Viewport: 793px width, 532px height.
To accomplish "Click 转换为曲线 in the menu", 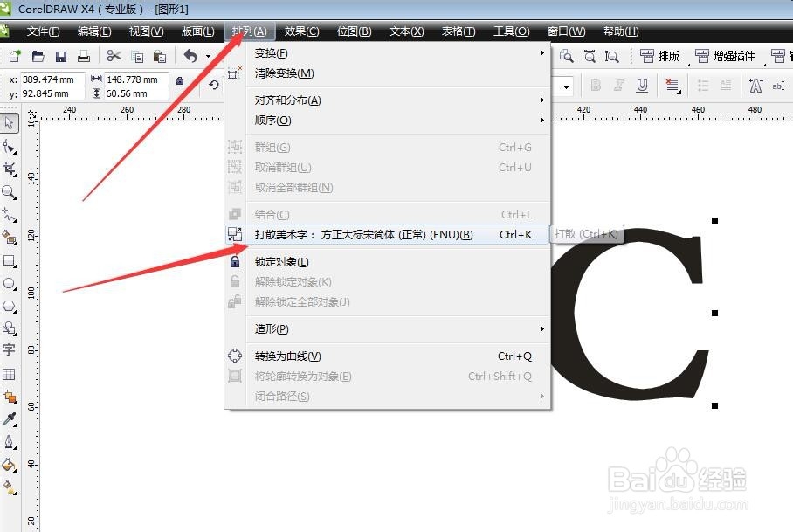I will (x=288, y=356).
